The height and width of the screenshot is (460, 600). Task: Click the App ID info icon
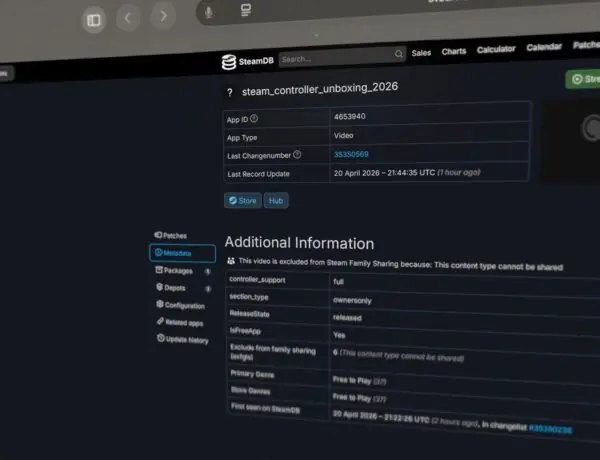pyautogui.click(x=254, y=119)
